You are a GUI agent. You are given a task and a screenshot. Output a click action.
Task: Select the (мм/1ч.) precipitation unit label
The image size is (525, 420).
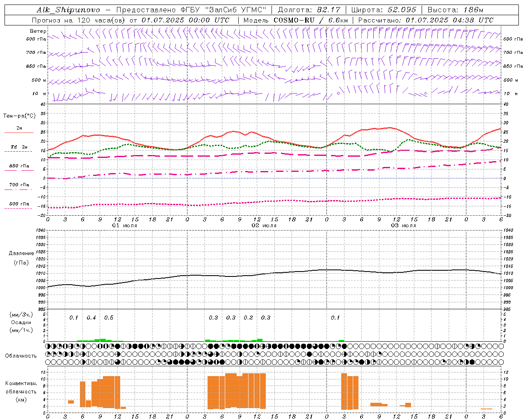[21, 330]
